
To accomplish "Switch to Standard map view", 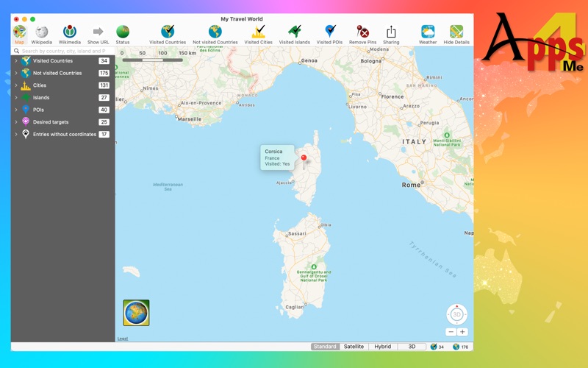I will pyautogui.click(x=325, y=347).
